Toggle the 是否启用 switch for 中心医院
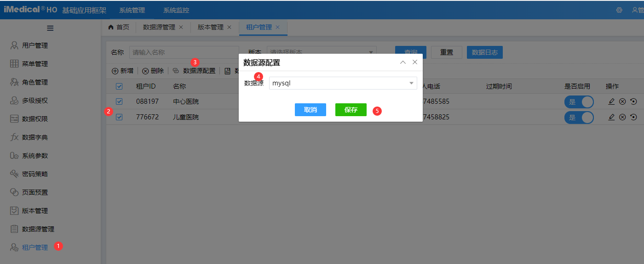 point(579,102)
